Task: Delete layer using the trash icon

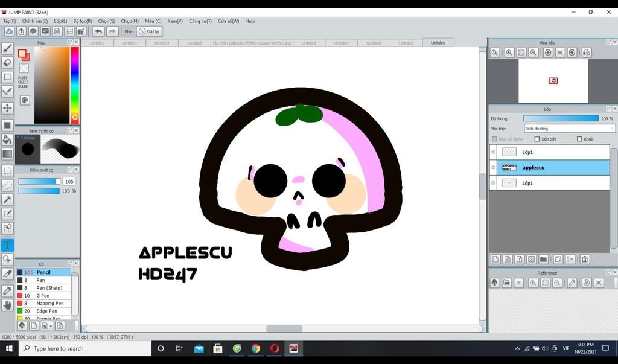Action: point(585,260)
